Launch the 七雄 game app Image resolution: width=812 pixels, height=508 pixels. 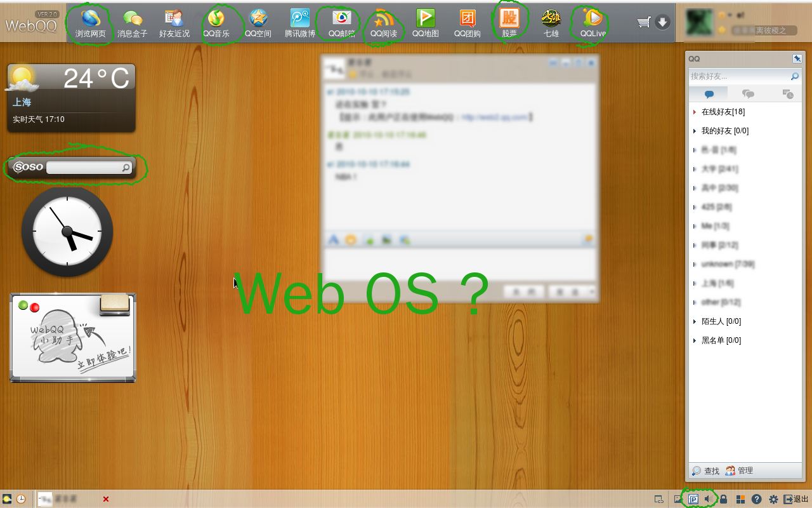tap(551, 23)
